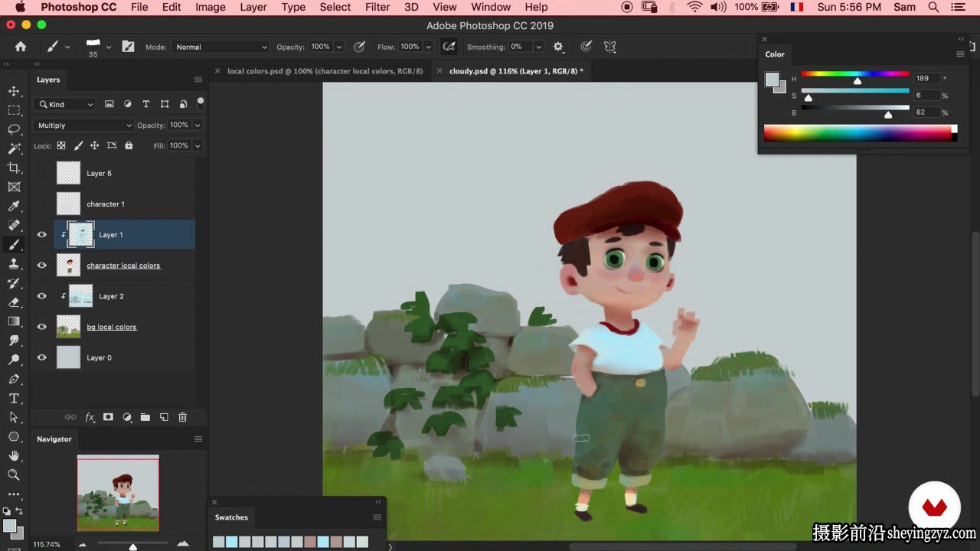Select the Pen tool
This screenshot has width=980, height=551.
[14, 379]
